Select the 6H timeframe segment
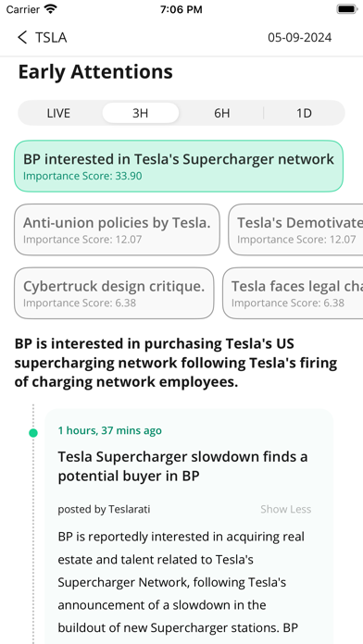This screenshot has width=363, height=644. pyautogui.click(x=222, y=113)
